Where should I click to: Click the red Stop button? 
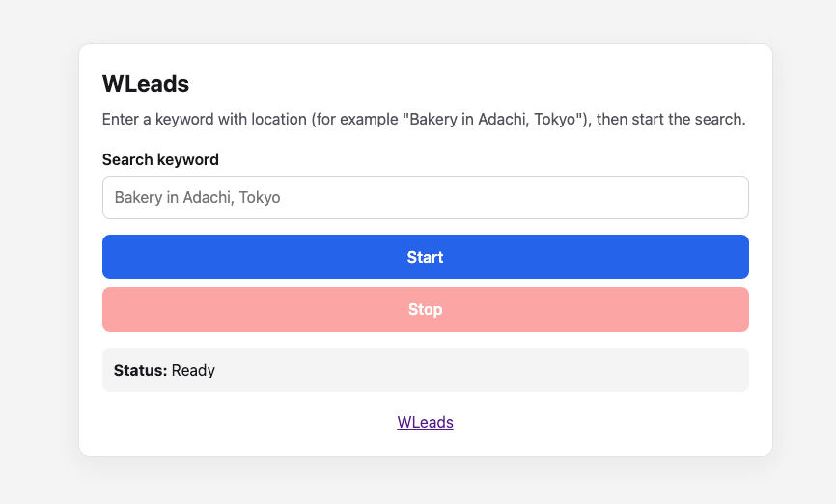pos(426,309)
